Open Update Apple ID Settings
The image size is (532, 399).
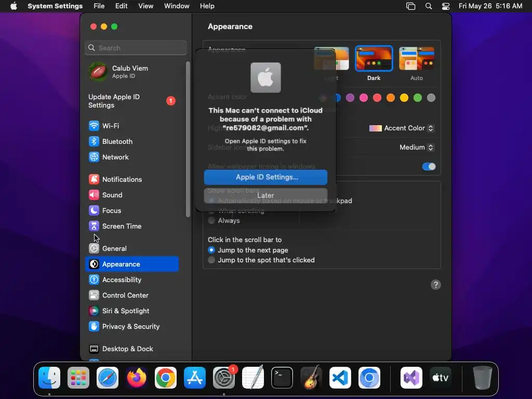click(x=131, y=101)
